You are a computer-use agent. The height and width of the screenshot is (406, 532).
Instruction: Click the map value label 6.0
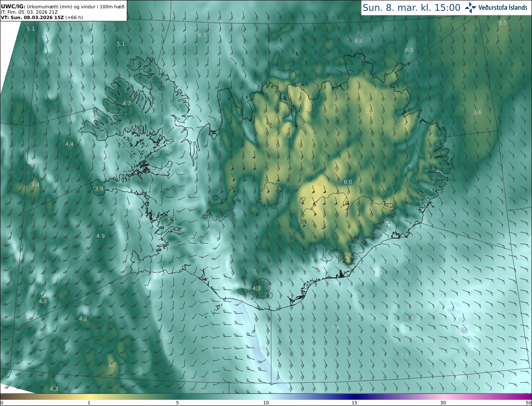(x=348, y=182)
